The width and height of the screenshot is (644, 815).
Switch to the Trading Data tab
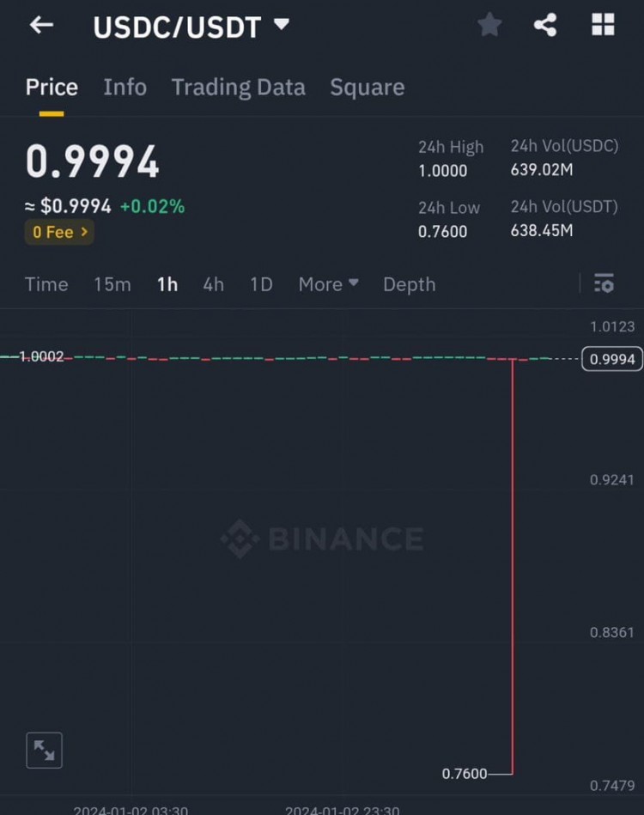[x=238, y=87]
